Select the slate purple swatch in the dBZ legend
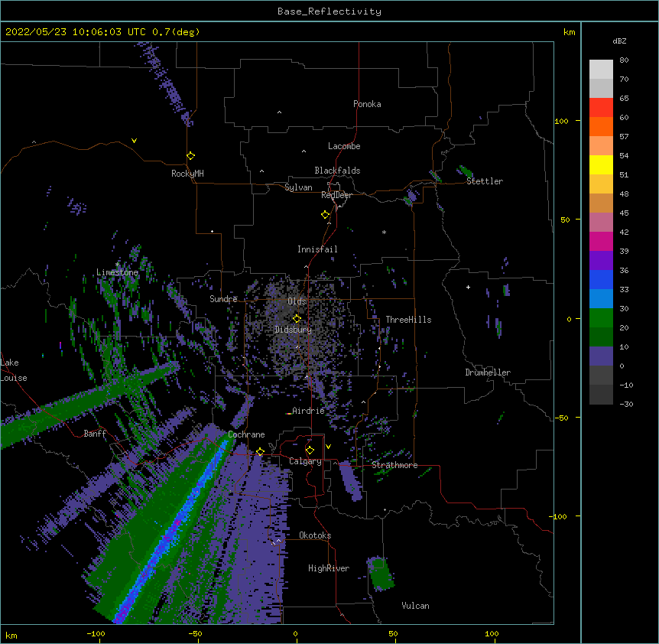Image resolution: width=659 pixels, height=644 pixels. click(x=601, y=356)
